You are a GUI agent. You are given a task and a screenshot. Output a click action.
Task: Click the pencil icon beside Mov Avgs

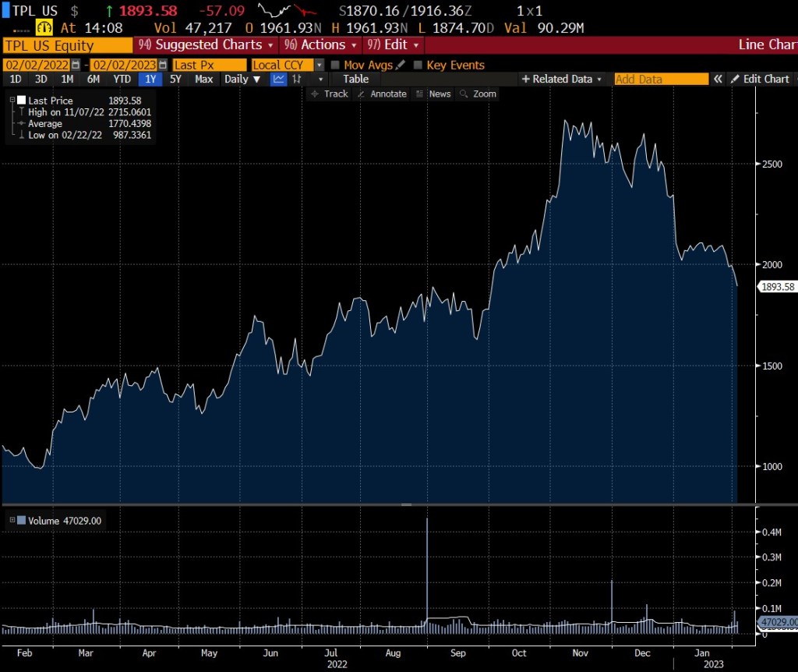(x=401, y=65)
